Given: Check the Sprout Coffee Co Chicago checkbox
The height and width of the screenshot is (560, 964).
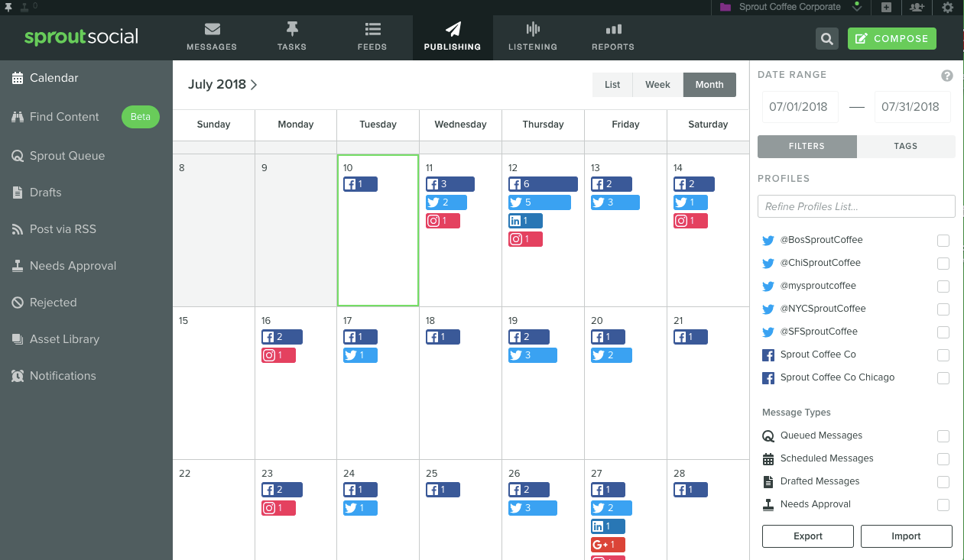Looking at the screenshot, I should pyautogui.click(x=943, y=378).
